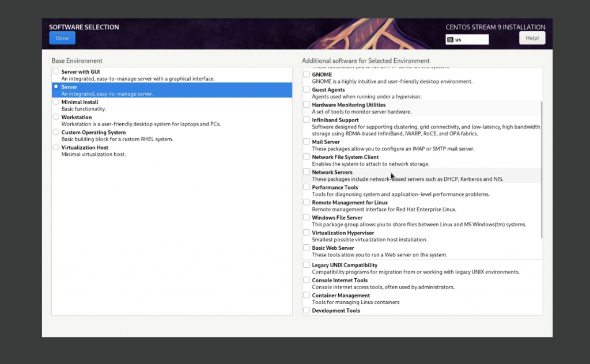Image resolution: width=590 pixels, height=364 pixels.
Task: Choose the Minimal Install radio button
Action: 56,101
